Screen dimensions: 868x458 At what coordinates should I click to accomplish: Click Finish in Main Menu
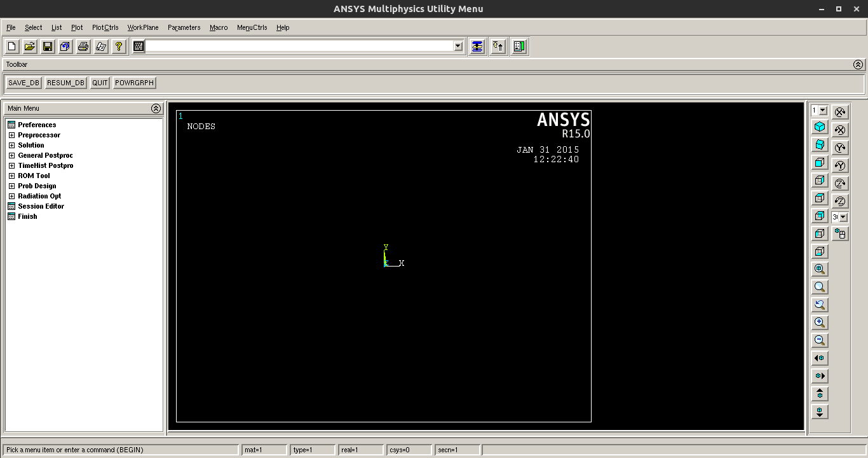27,216
